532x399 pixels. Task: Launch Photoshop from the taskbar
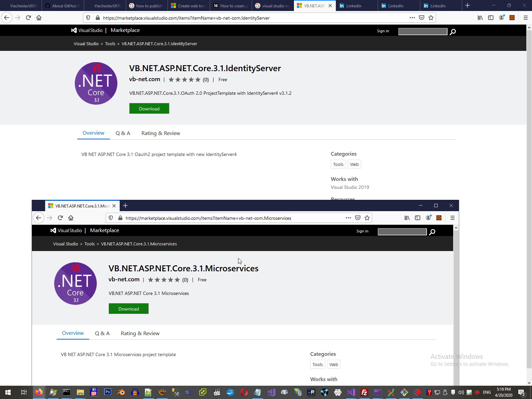(x=107, y=392)
